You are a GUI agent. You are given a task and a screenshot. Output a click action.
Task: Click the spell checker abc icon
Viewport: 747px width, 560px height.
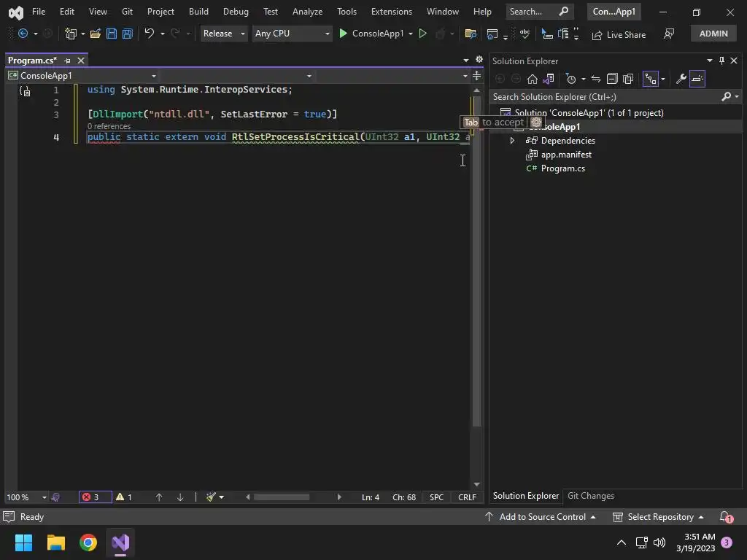[525, 34]
